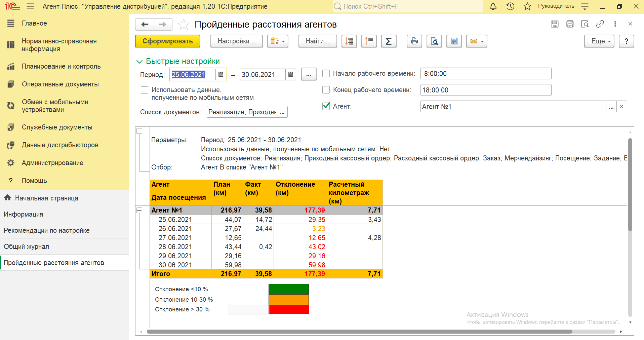Enable the Конец рабочего времени checkbox
The image size is (644, 340).
(x=326, y=90)
